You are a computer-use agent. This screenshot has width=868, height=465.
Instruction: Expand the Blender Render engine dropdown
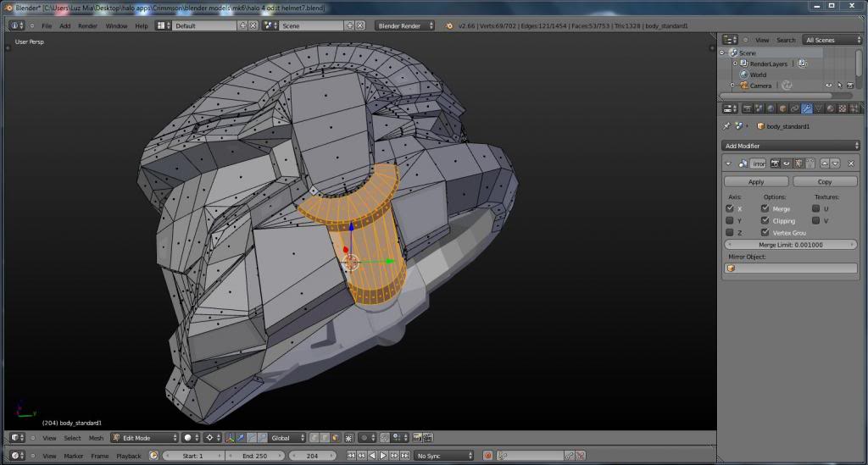404,25
